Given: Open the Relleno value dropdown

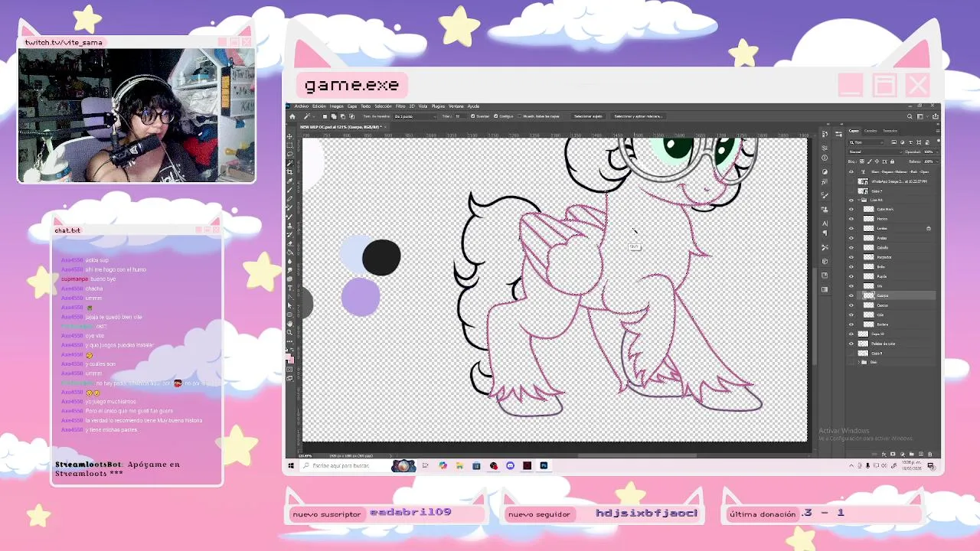Looking at the screenshot, I should pos(937,161).
